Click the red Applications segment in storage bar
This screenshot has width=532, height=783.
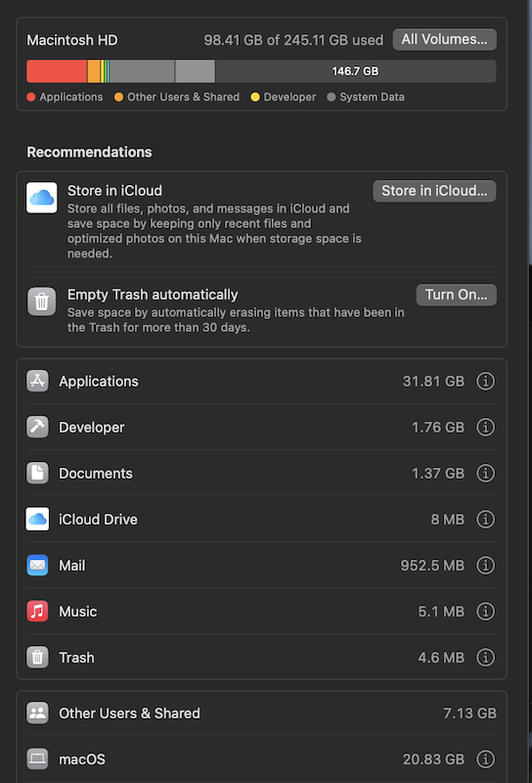(x=57, y=70)
